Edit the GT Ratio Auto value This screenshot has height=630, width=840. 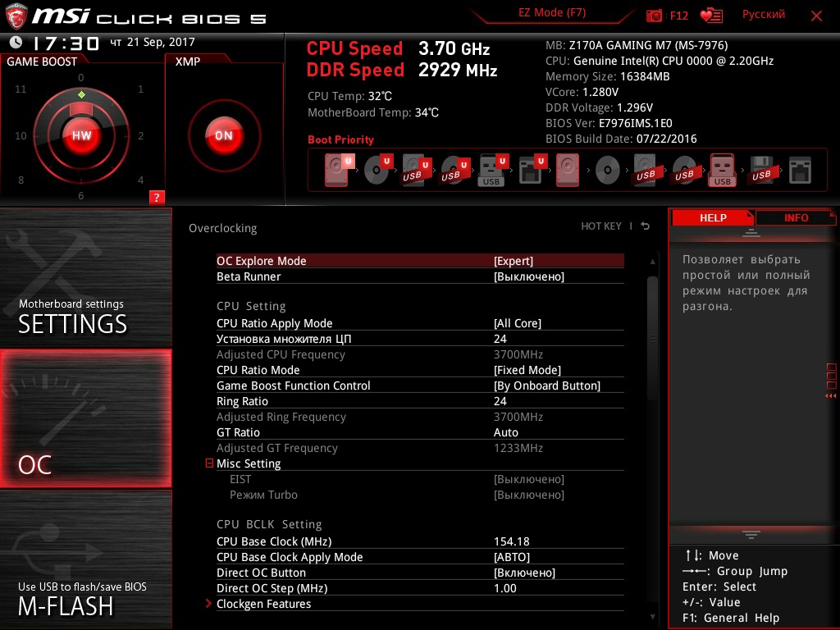pyautogui.click(x=505, y=432)
